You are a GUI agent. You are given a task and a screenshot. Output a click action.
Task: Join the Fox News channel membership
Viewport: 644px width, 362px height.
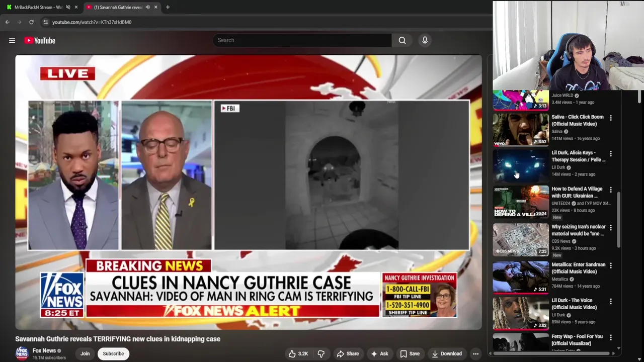[85, 353]
